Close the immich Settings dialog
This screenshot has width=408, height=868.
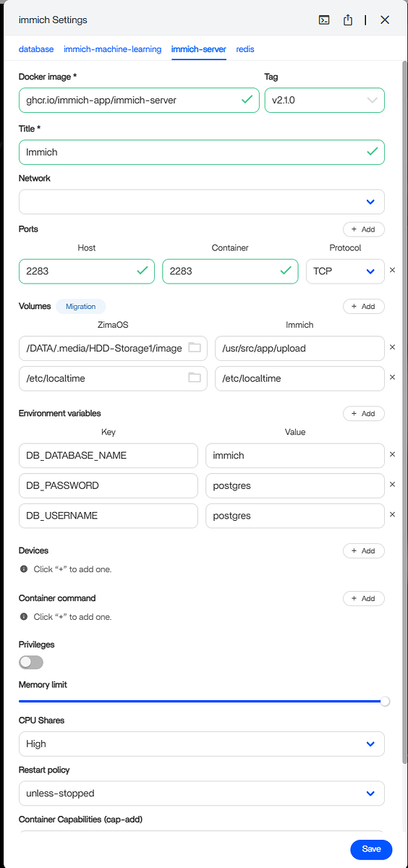tap(385, 20)
